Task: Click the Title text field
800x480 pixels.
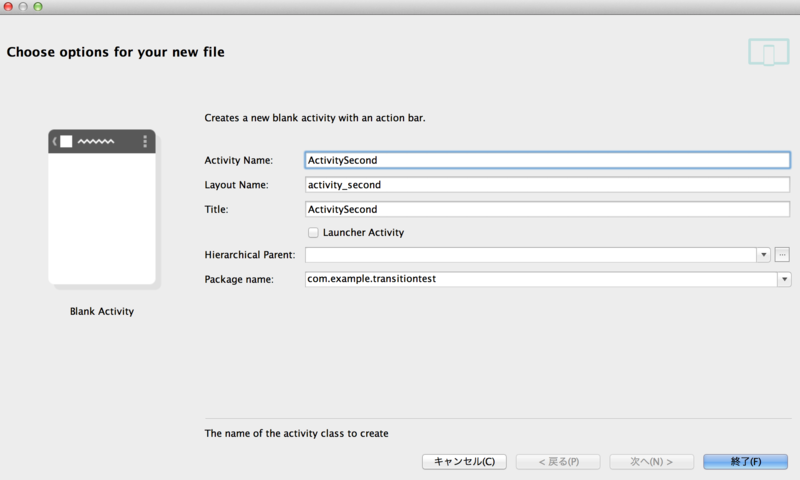Action: click(x=547, y=209)
